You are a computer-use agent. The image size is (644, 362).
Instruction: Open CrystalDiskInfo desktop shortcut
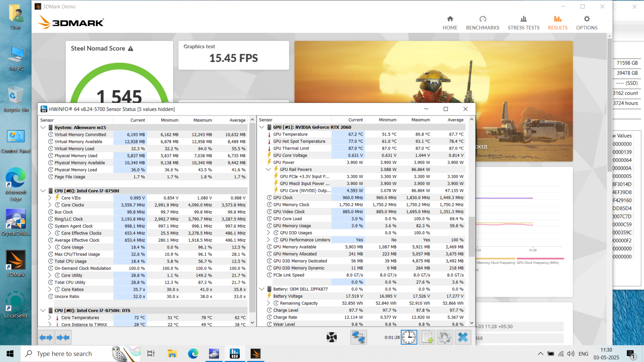click(x=16, y=222)
